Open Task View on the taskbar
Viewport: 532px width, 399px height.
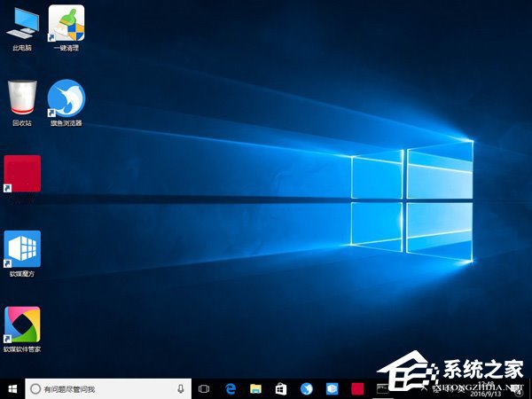(204, 389)
